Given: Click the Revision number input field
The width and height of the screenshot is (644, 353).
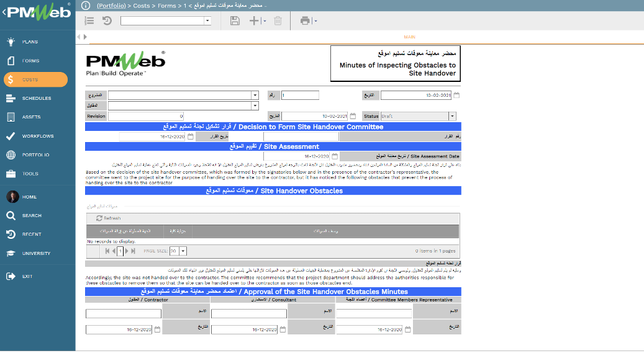Looking at the screenshot, I should [146, 116].
